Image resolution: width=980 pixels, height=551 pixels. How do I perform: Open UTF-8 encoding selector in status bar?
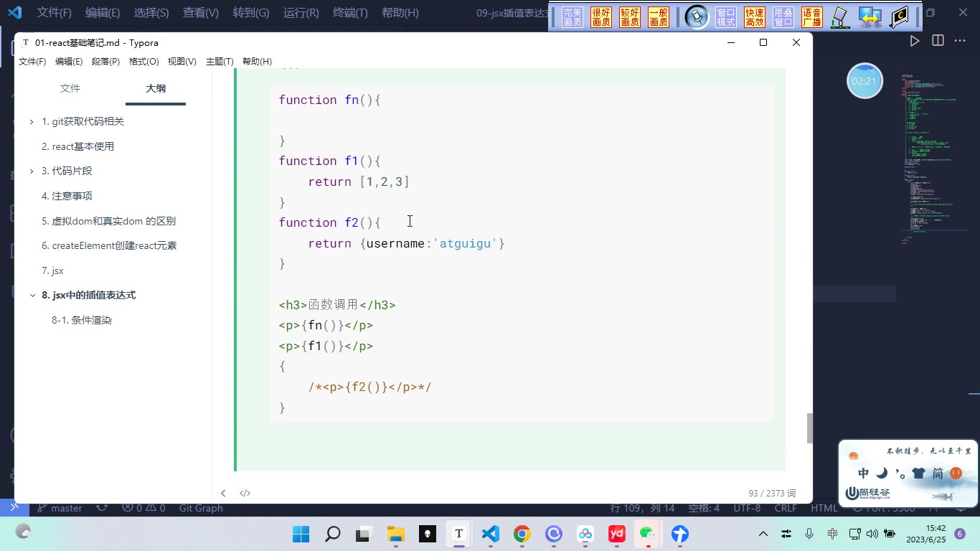point(747,508)
